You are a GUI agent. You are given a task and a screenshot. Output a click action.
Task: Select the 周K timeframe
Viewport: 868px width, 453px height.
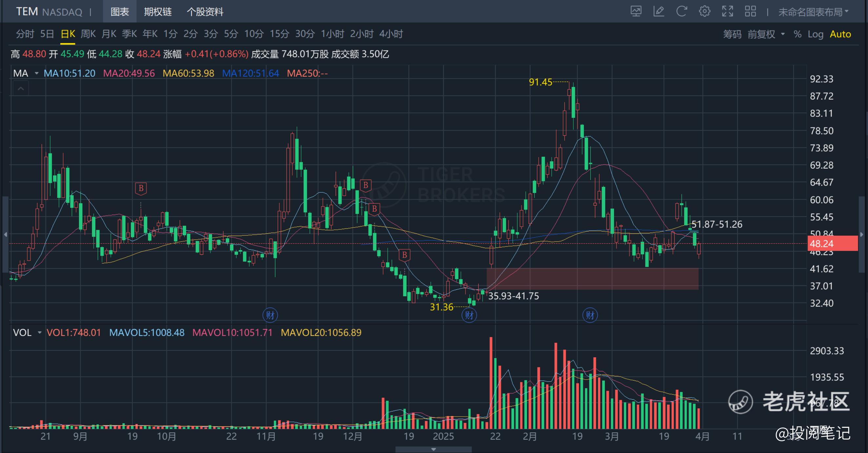[88, 34]
